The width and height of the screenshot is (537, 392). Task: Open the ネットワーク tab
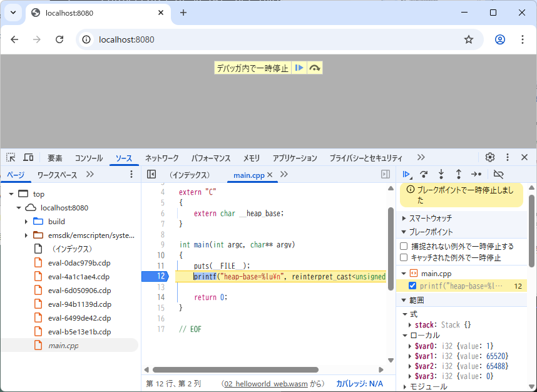coord(161,158)
